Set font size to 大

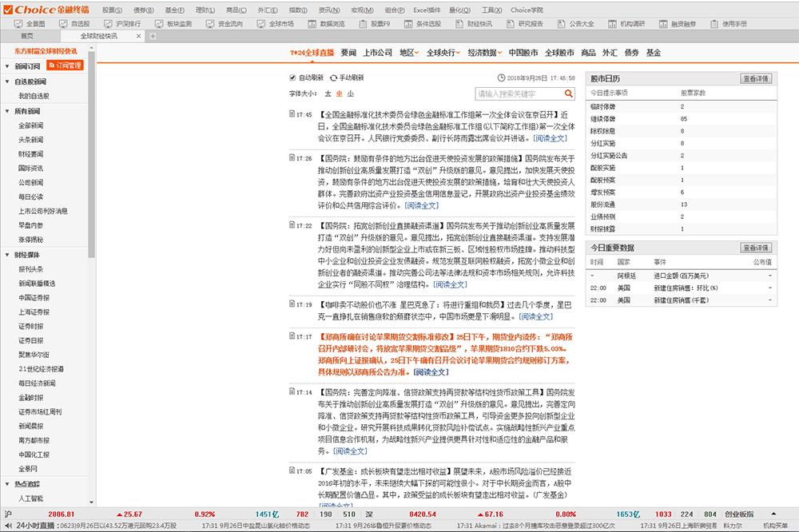[328, 93]
